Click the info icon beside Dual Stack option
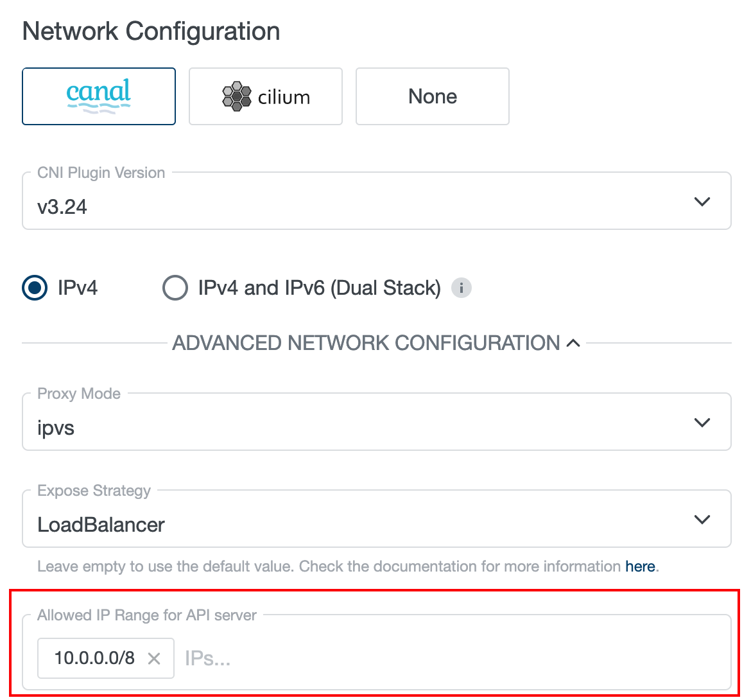751x700 pixels. pos(461,288)
